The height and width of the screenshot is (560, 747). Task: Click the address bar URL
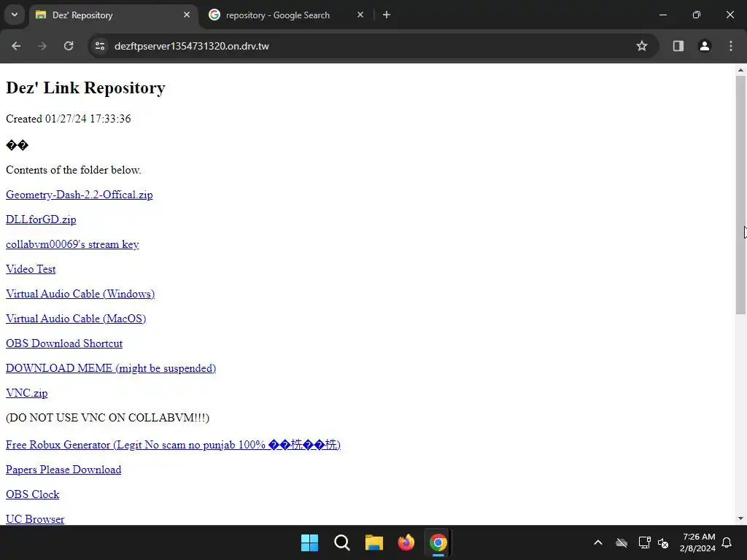pyautogui.click(x=192, y=46)
